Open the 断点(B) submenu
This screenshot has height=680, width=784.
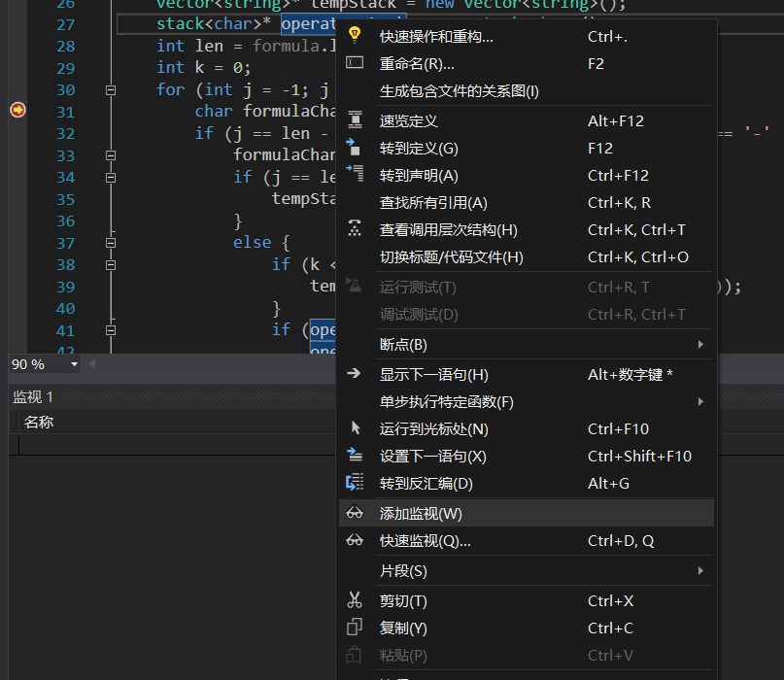[526, 345]
